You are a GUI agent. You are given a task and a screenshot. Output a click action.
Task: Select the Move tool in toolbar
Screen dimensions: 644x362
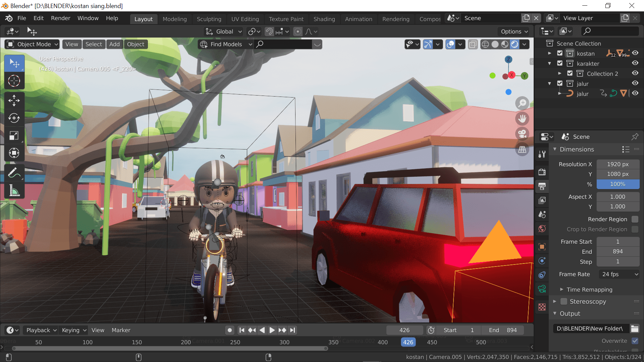pyautogui.click(x=14, y=100)
